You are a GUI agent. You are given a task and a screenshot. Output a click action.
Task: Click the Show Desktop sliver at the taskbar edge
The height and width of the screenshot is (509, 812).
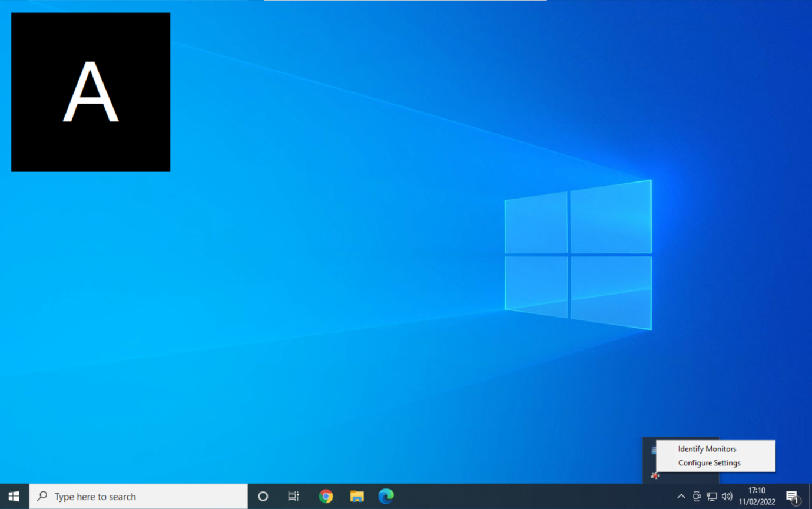(810, 497)
